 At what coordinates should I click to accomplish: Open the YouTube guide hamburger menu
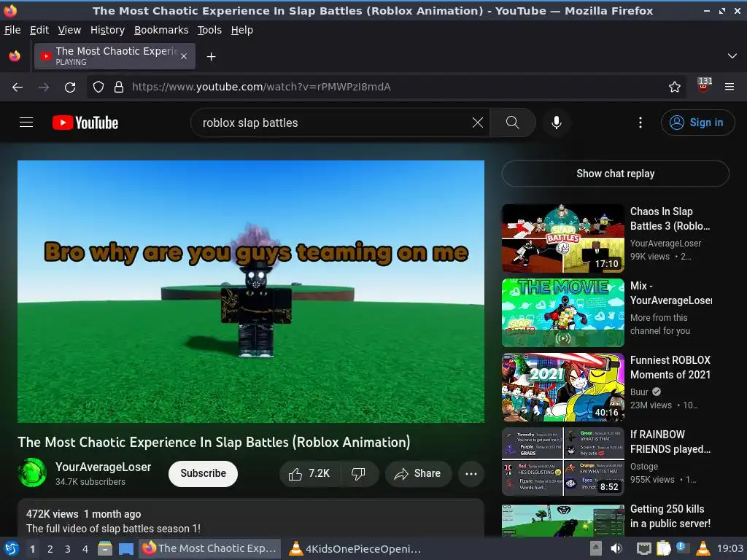pos(26,122)
